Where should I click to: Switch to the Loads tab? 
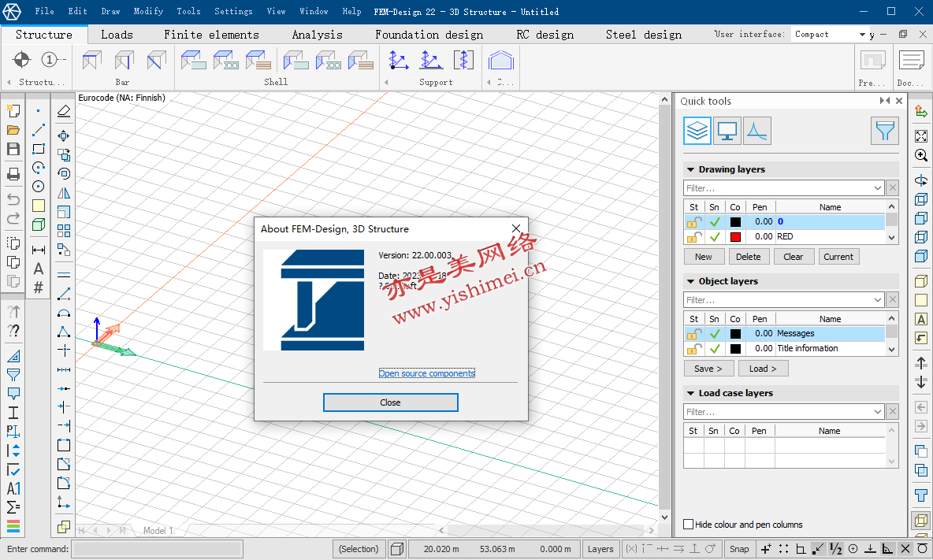click(x=117, y=35)
